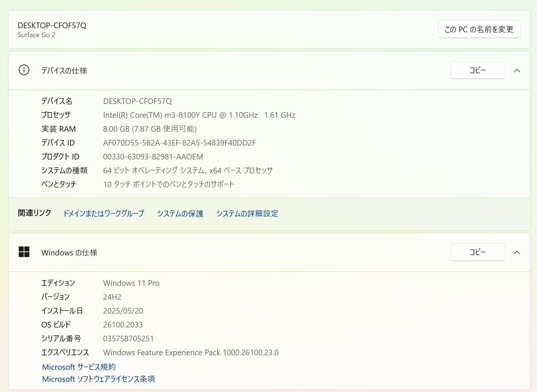Click the OS ビルド label

(56, 324)
